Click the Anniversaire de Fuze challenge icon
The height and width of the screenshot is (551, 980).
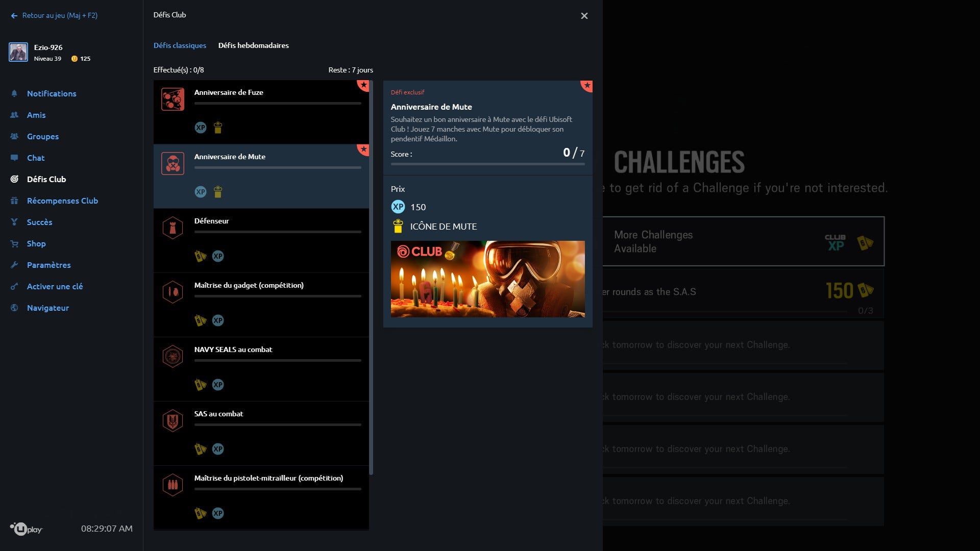click(x=173, y=99)
